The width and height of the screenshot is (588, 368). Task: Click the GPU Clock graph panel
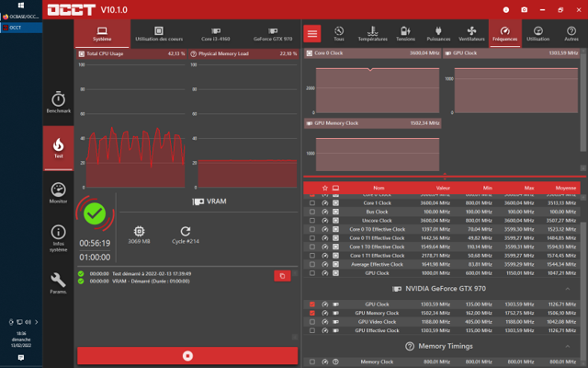coord(512,82)
